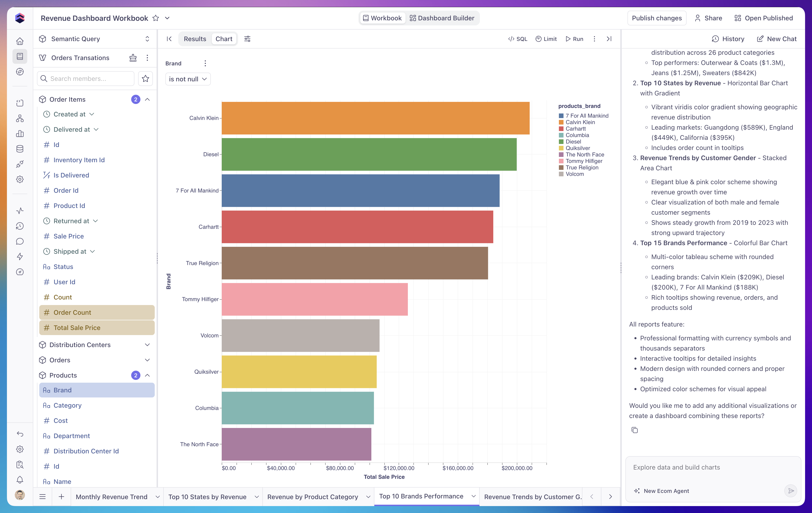Run the query with the Run button
The image size is (812, 513).
[x=575, y=39]
